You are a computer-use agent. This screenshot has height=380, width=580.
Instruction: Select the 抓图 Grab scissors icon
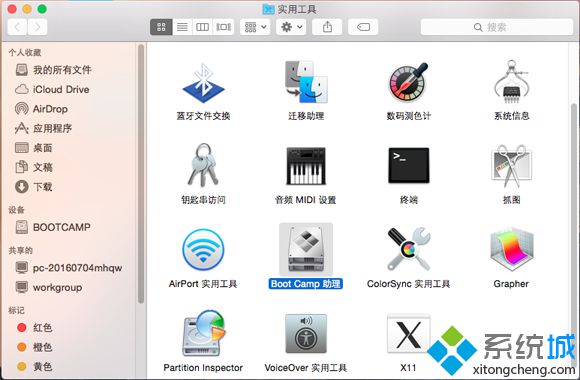(x=511, y=166)
